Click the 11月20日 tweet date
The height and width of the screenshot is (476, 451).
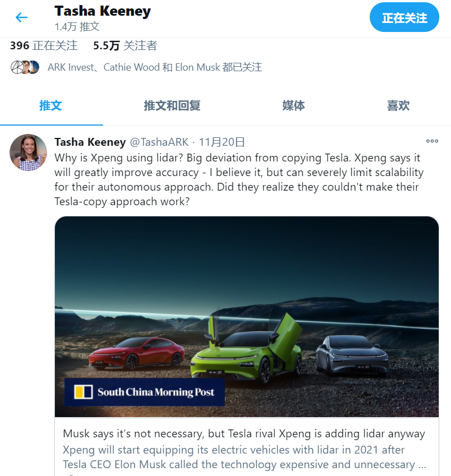pyautogui.click(x=222, y=142)
